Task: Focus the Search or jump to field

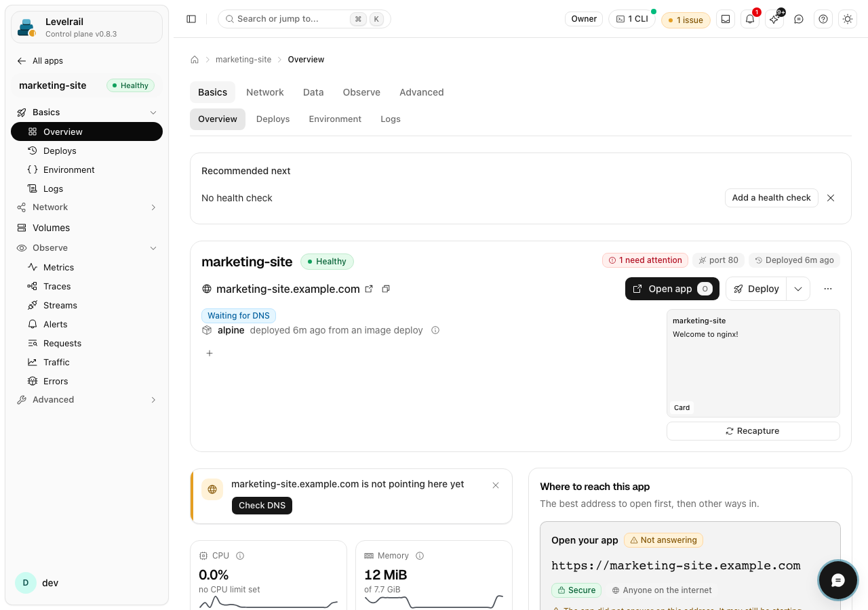Action: pos(304,19)
